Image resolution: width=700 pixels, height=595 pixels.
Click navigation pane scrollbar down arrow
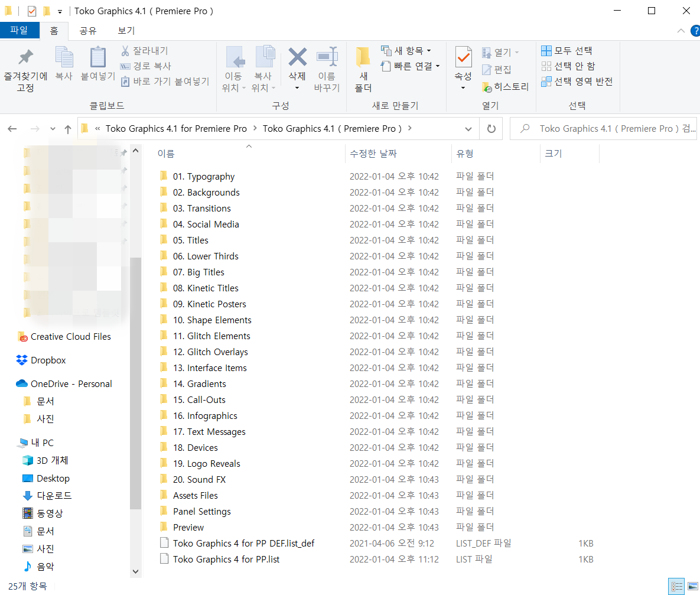pyautogui.click(x=136, y=571)
